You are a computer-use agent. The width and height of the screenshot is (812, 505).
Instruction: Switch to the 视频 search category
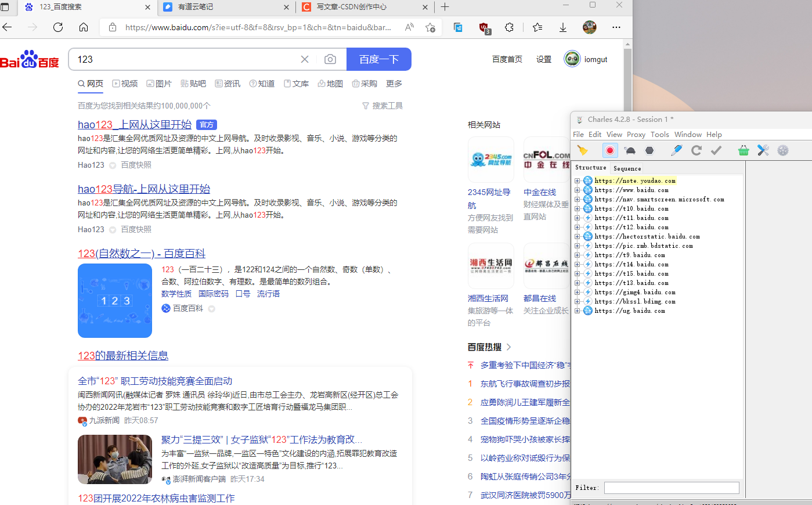pos(125,84)
